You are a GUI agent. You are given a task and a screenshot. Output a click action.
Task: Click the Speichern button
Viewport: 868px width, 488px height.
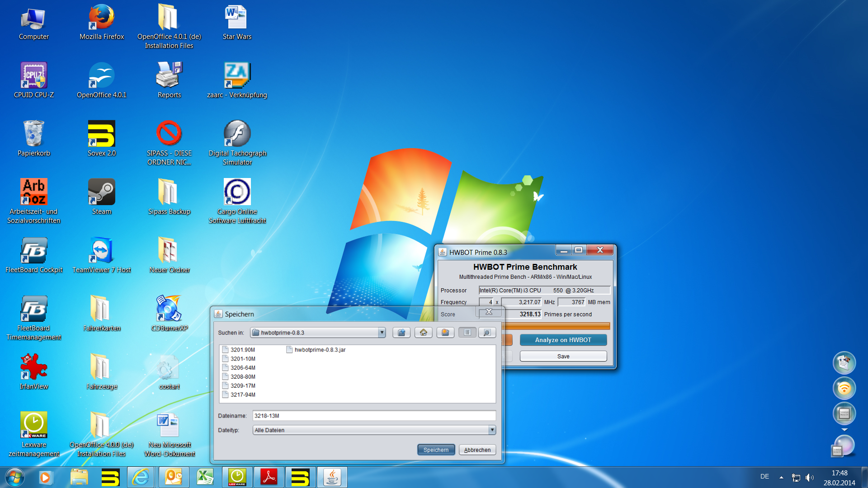click(x=436, y=450)
